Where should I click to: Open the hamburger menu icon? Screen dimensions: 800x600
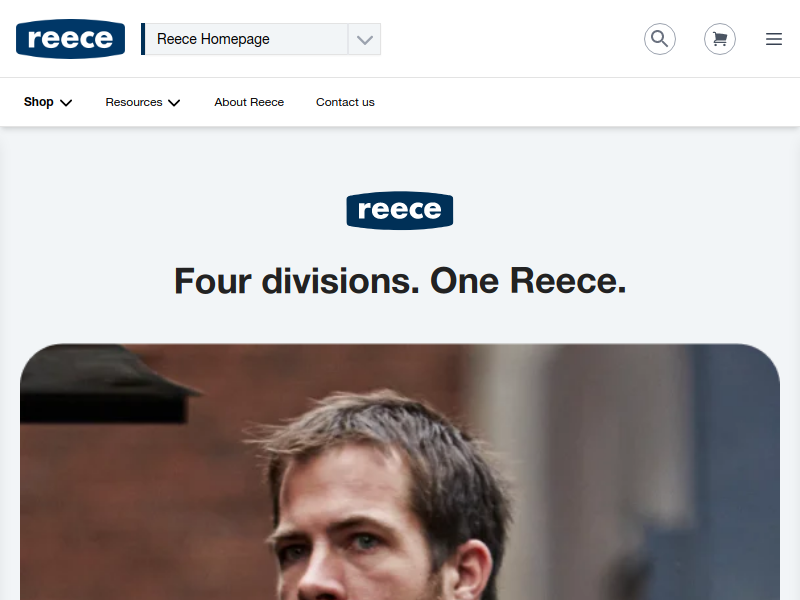pos(774,39)
